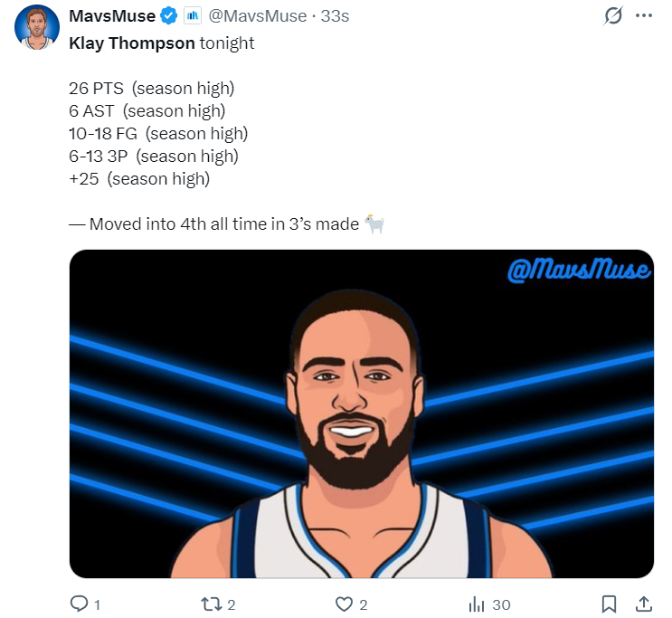Click the share upload arrow icon
The width and height of the screenshot is (672, 618).
pos(643,604)
